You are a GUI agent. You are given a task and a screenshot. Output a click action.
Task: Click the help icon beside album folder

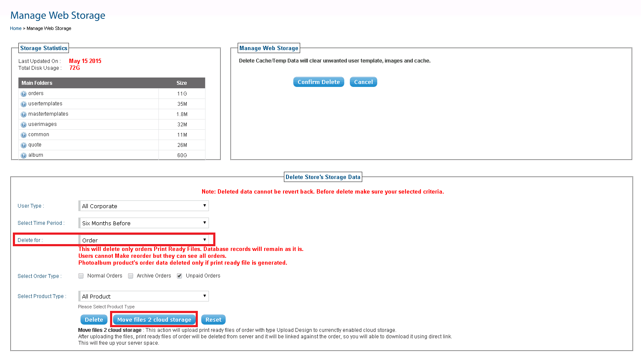[x=24, y=155]
